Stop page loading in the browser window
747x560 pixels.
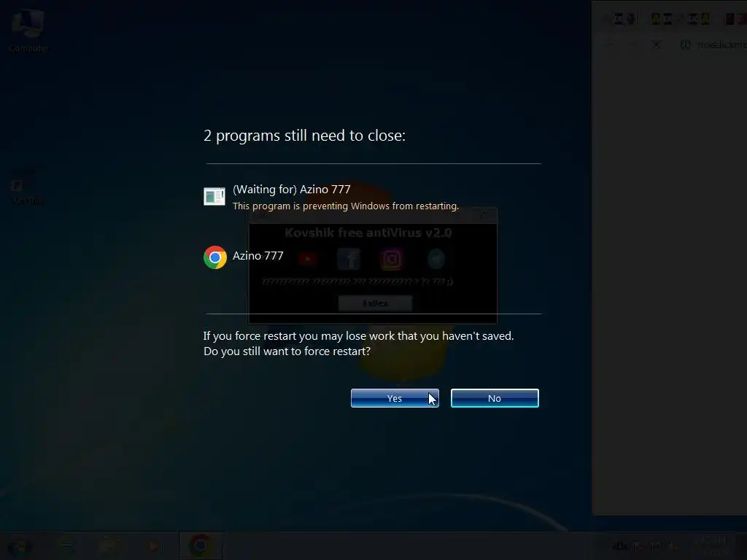[x=657, y=44]
